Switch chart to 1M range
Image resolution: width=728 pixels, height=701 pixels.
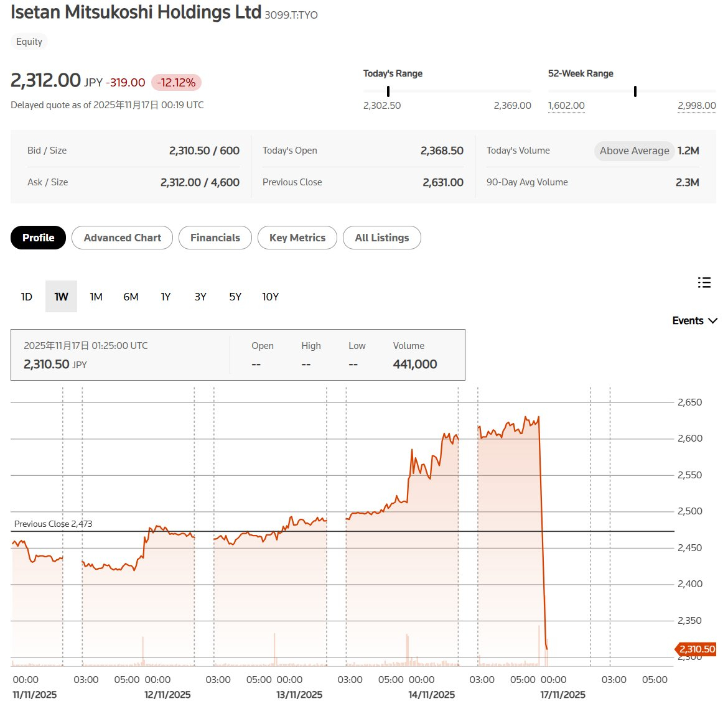tap(96, 297)
